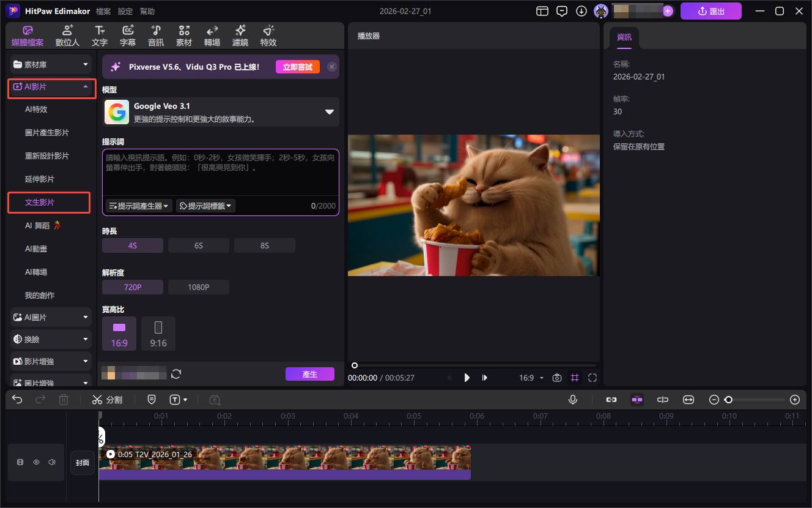The width and height of the screenshot is (812, 508).
Task: Open the Google Veo 3.1 model dropdown
Action: tap(329, 112)
